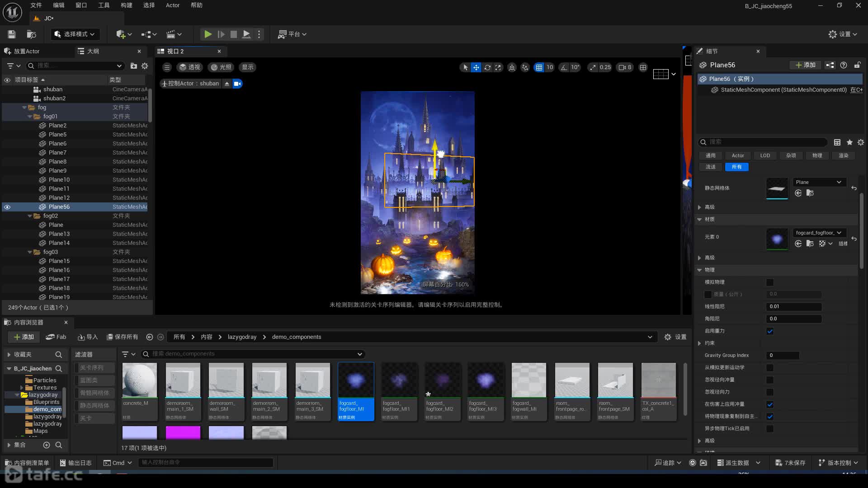Go back in content browser history

click(x=150, y=337)
